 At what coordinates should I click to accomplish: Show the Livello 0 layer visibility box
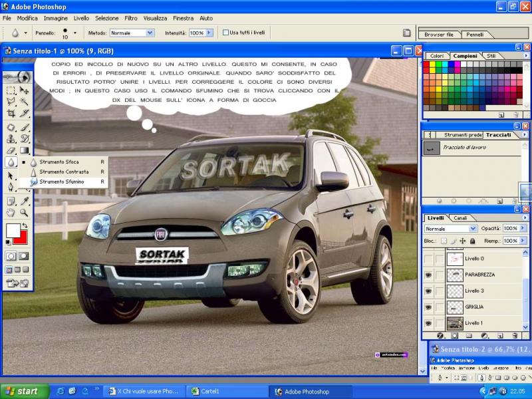point(428,259)
